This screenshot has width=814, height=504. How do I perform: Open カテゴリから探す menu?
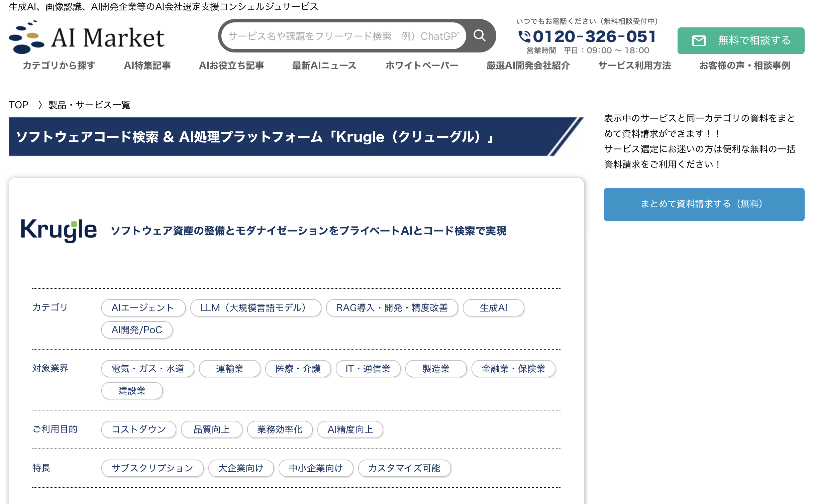(59, 66)
